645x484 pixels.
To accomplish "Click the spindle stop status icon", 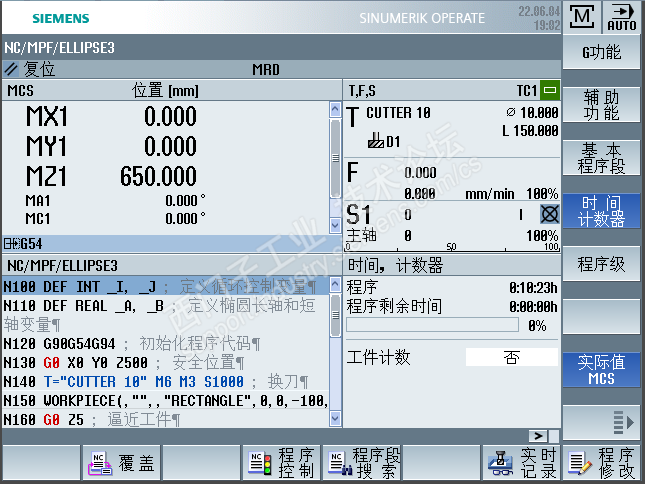I will pyautogui.click(x=550, y=214).
